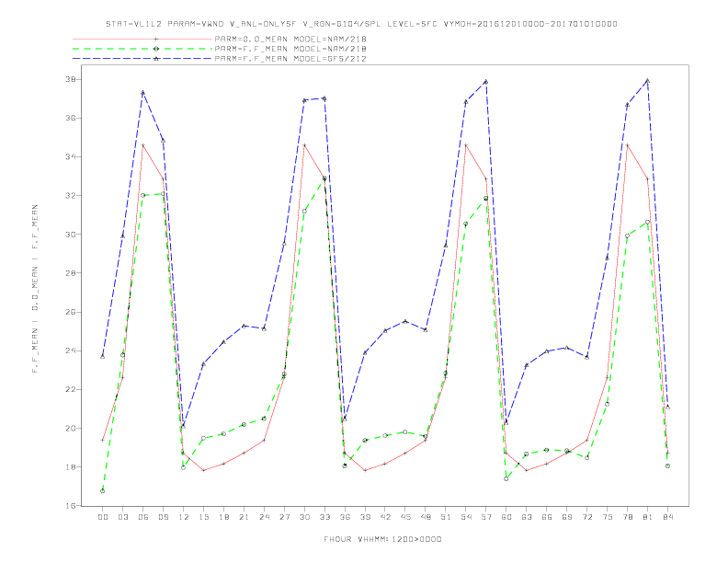Click y-axis tick label 34
This screenshot has height=563, width=728.
(x=70, y=157)
